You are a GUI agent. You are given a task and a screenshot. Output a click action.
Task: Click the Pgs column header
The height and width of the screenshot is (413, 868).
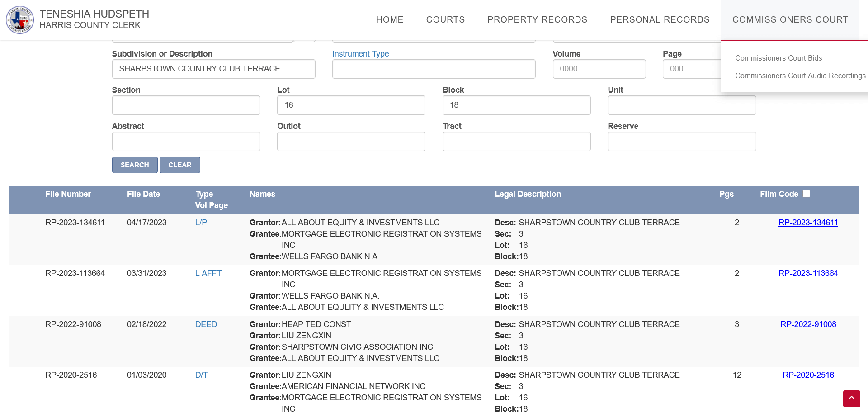click(726, 194)
